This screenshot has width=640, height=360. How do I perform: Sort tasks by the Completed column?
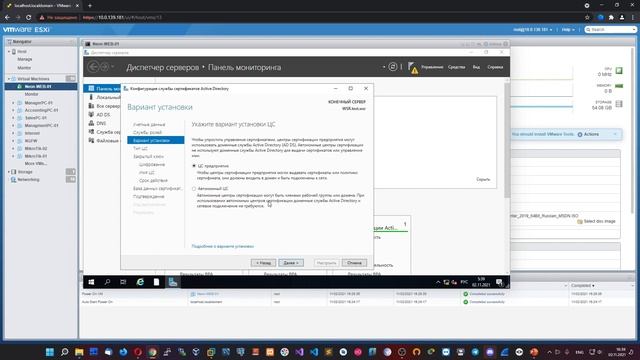coord(582,286)
